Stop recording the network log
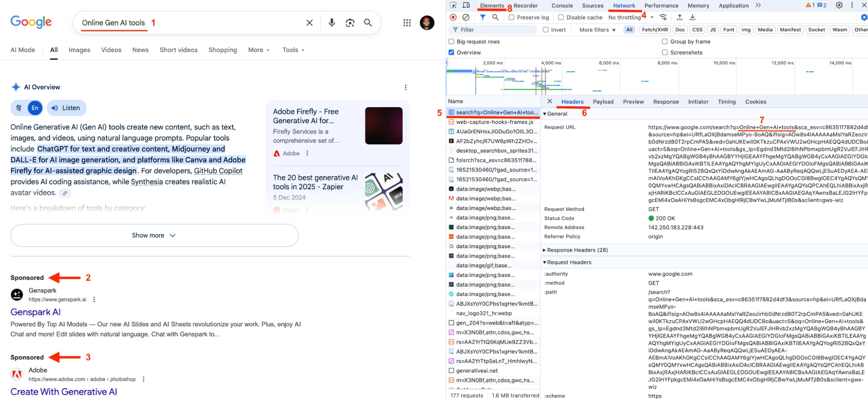The width and height of the screenshot is (868, 400). [453, 17]
